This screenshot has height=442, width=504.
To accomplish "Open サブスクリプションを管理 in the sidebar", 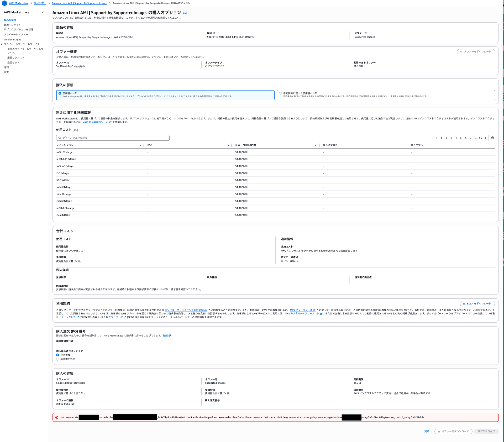I will point(19,30).
